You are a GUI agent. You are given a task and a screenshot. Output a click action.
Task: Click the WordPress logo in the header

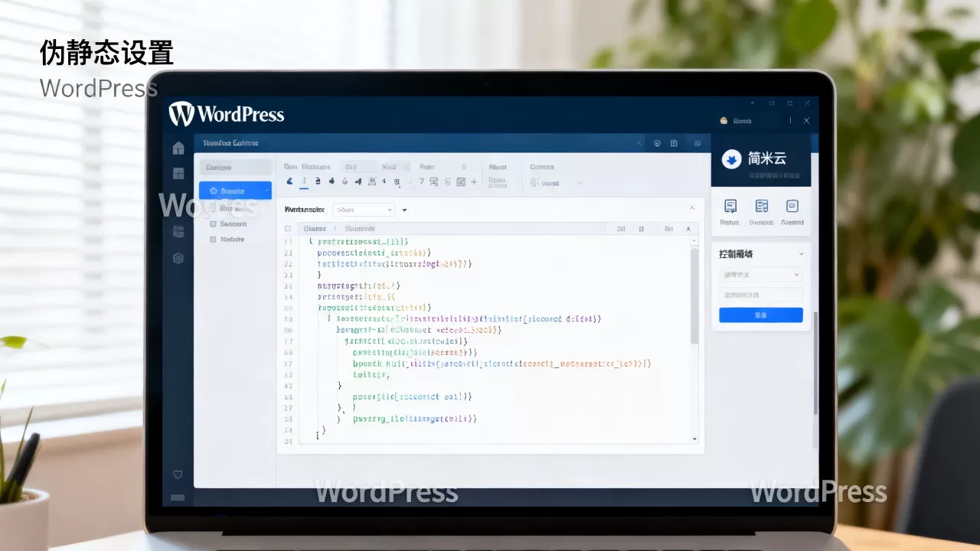pyautogui.click(x=227, y=114)
